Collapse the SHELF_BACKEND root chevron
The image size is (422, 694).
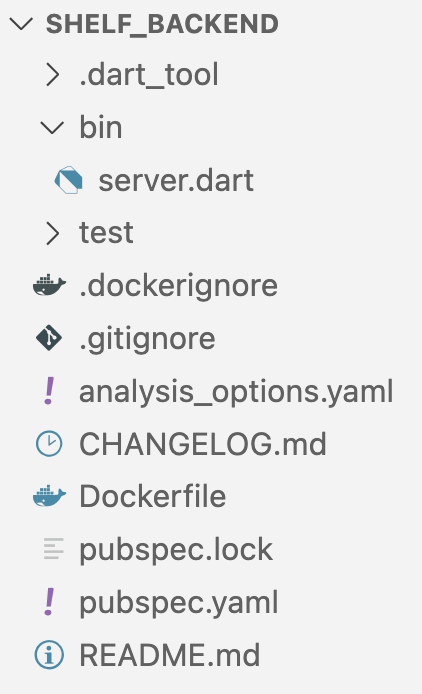21,23
